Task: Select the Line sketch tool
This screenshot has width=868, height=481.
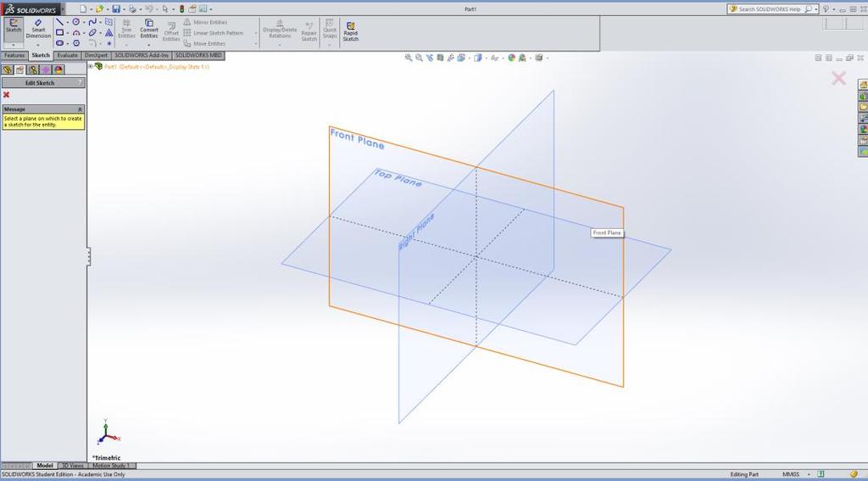Action: click(59, 22)
